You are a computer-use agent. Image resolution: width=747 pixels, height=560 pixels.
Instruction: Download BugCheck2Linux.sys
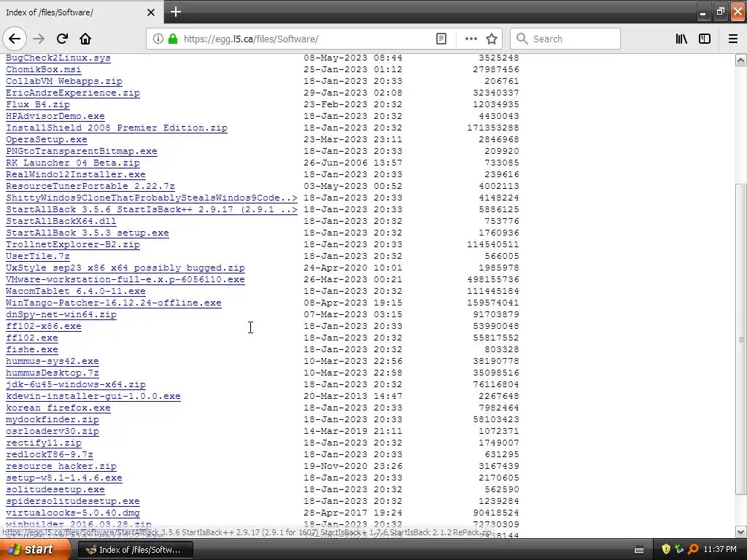(58, 58)
